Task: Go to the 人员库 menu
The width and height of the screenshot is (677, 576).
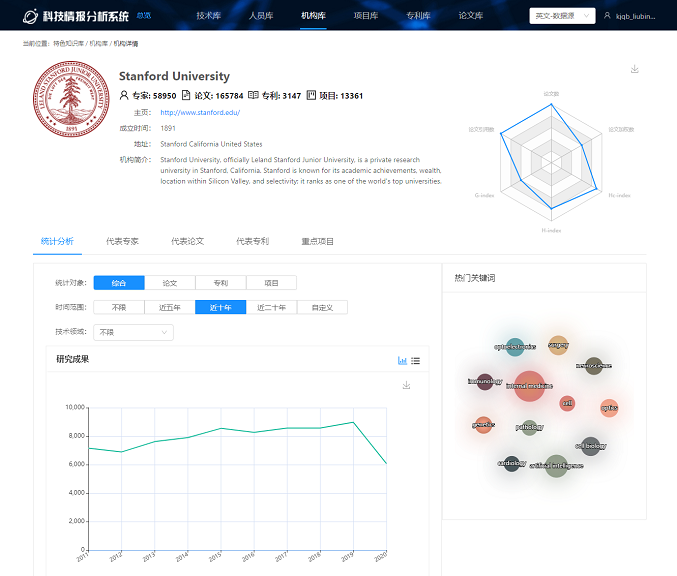Action: [x=261, y=16]
